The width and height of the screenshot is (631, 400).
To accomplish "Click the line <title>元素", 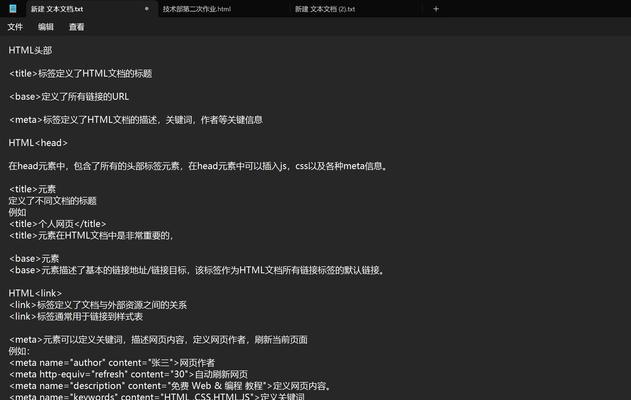I will pyautogui.click(x=32, y=189).
